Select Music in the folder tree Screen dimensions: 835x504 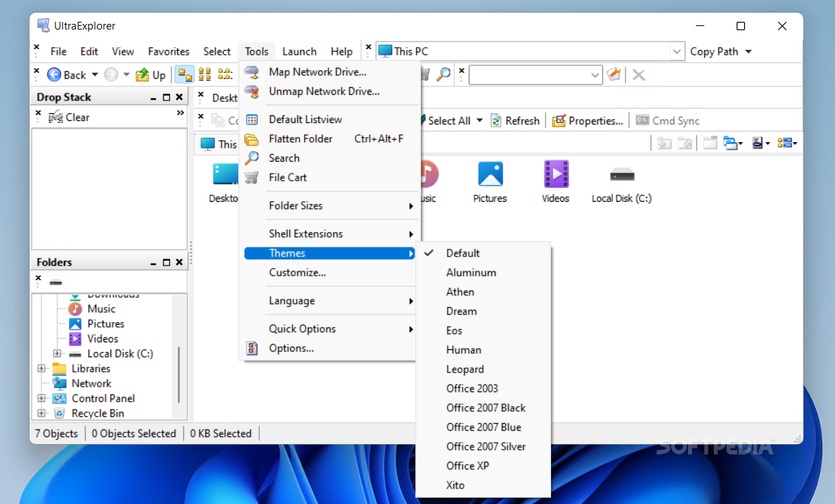click(x=101, y=309)
